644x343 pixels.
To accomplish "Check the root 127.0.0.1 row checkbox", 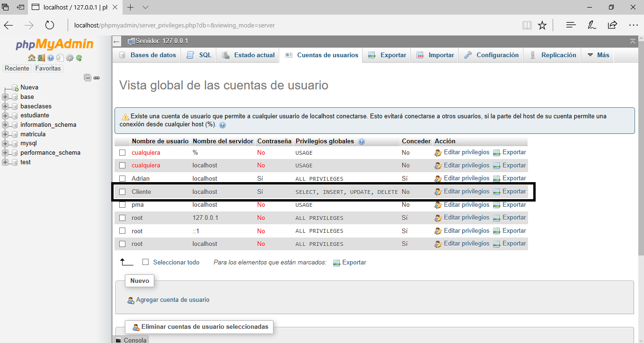I will (x=122, y=217).
